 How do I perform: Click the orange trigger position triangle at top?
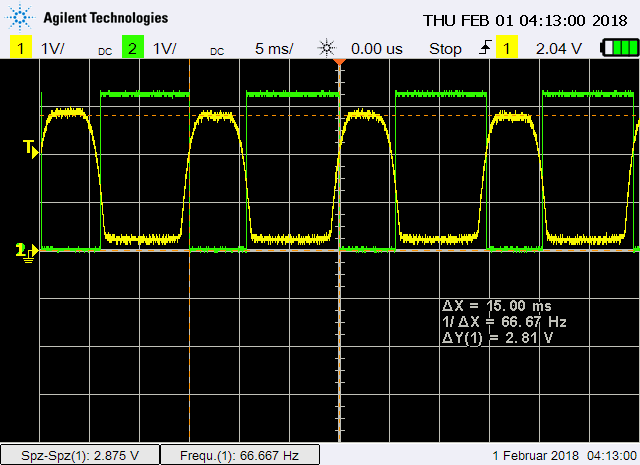[340, 63]
